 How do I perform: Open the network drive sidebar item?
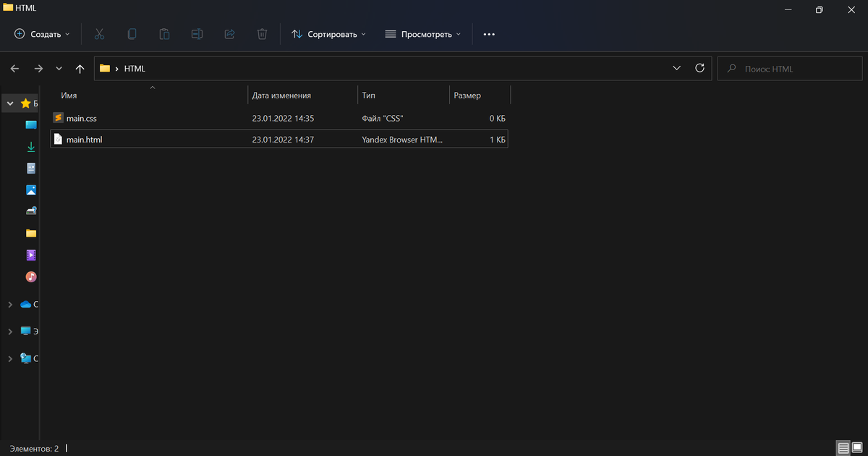(31, 211)
